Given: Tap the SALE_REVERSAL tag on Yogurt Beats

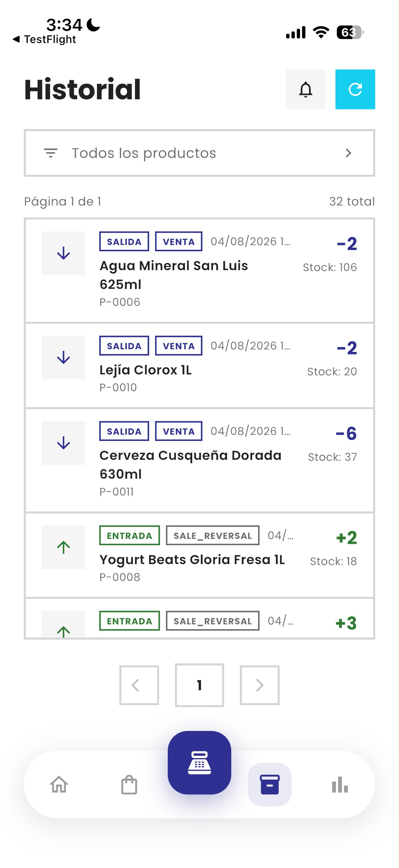Looking at the screenshot, I should pos(212,535).
